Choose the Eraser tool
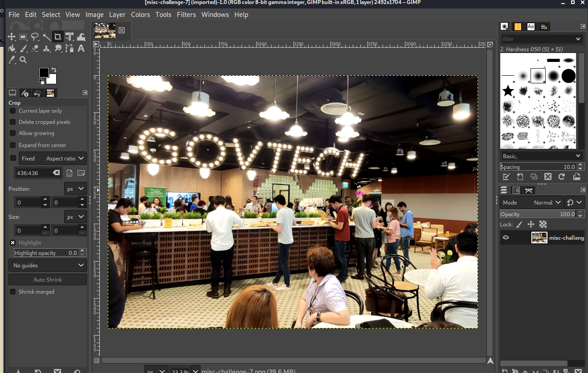 [35, 49]
